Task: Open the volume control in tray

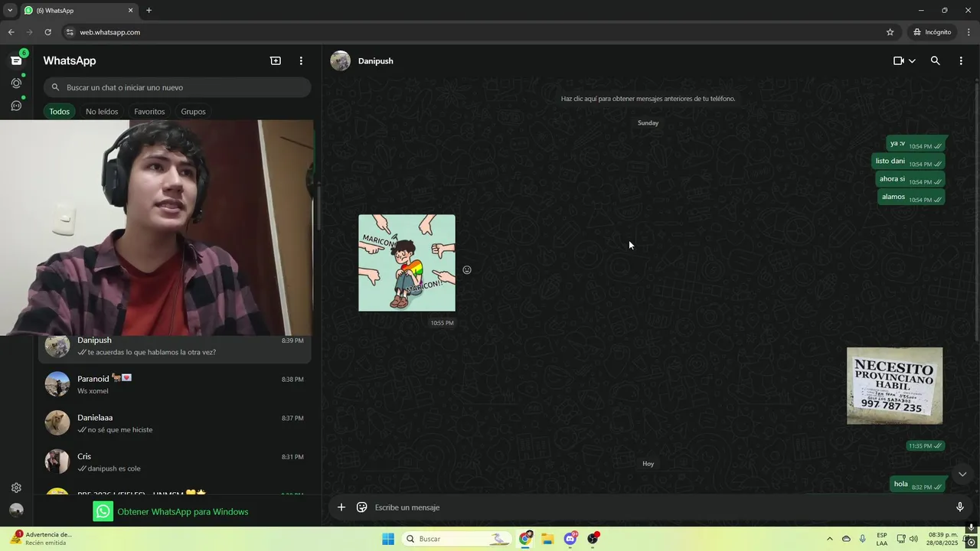Action: 913,539
